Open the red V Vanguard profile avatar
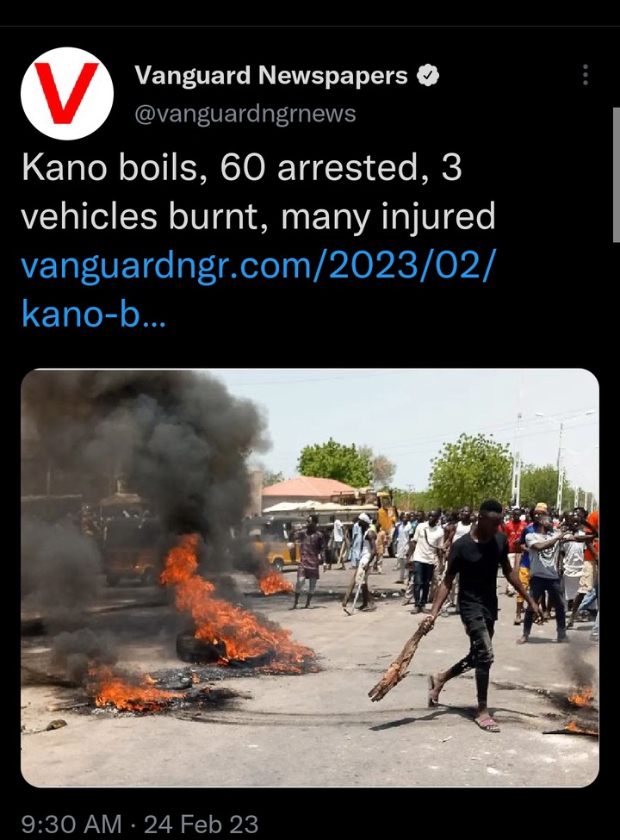Screen dimensions: 620x840 [x=67, y=94]
